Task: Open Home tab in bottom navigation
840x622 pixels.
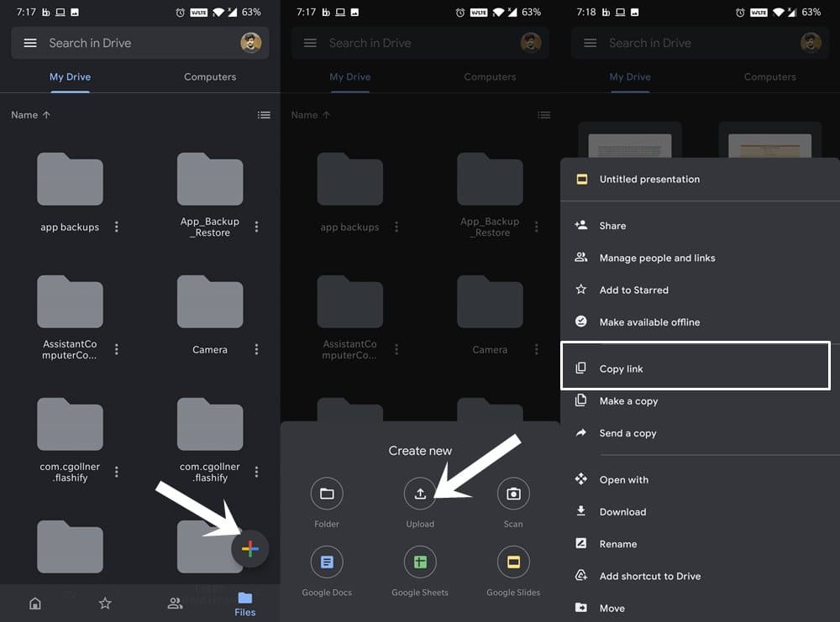Action: (34, 604)
